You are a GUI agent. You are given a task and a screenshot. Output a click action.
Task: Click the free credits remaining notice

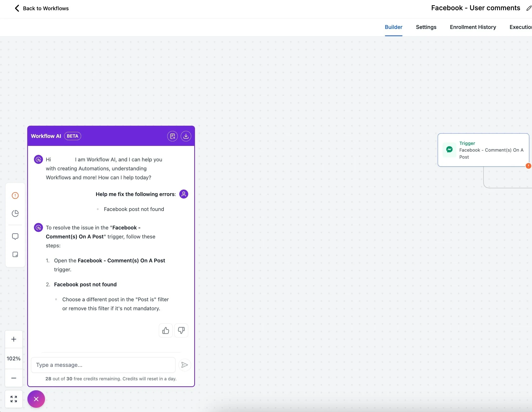pyautogui.click(x=111, y=379)
